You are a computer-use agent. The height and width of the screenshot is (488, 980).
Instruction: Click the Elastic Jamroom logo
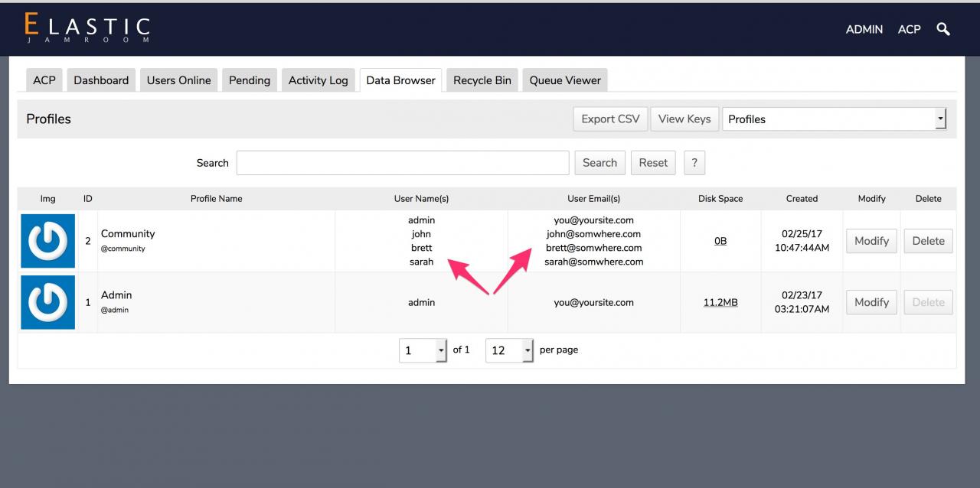tap(87, 28)
